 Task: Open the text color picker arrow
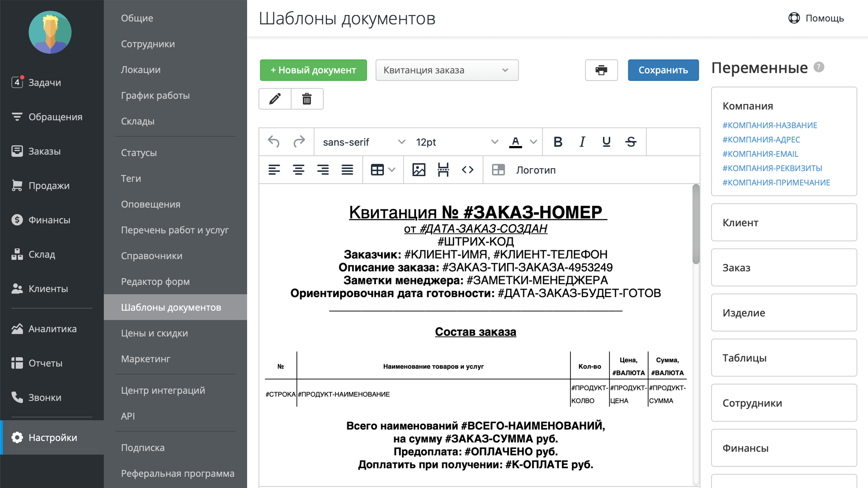(533, 142)
